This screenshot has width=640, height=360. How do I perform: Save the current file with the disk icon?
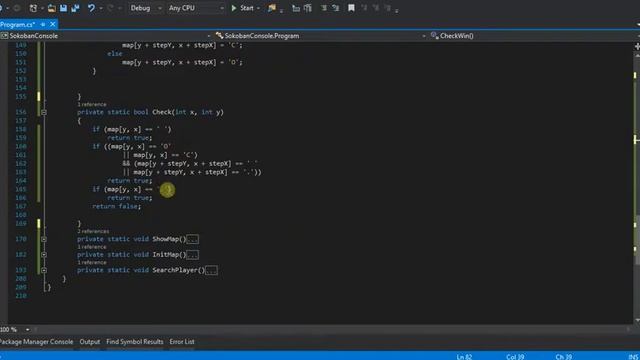(63, 8)
